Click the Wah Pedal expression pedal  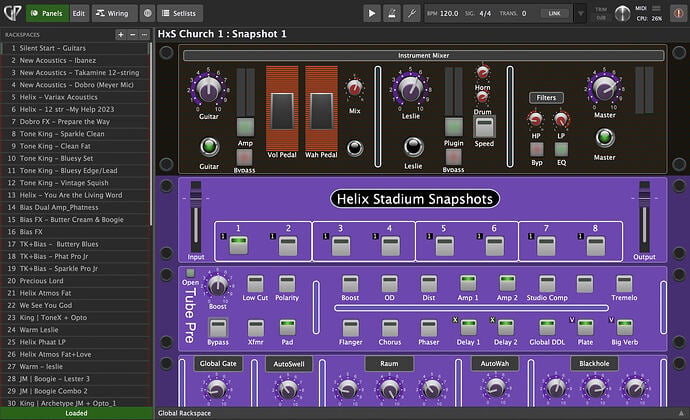321,108
